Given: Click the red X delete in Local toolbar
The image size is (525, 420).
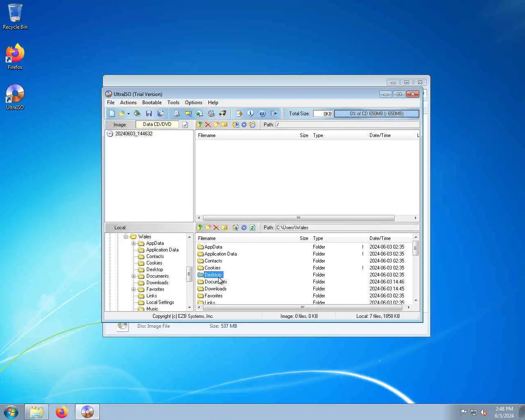Looking at the screenshot, I should coord(216,228).
